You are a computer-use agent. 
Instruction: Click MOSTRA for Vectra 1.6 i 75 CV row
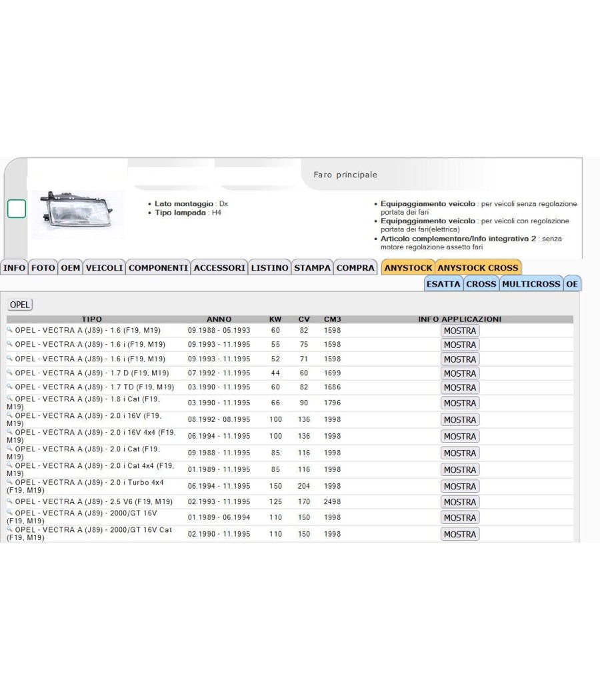click(460, 345)
